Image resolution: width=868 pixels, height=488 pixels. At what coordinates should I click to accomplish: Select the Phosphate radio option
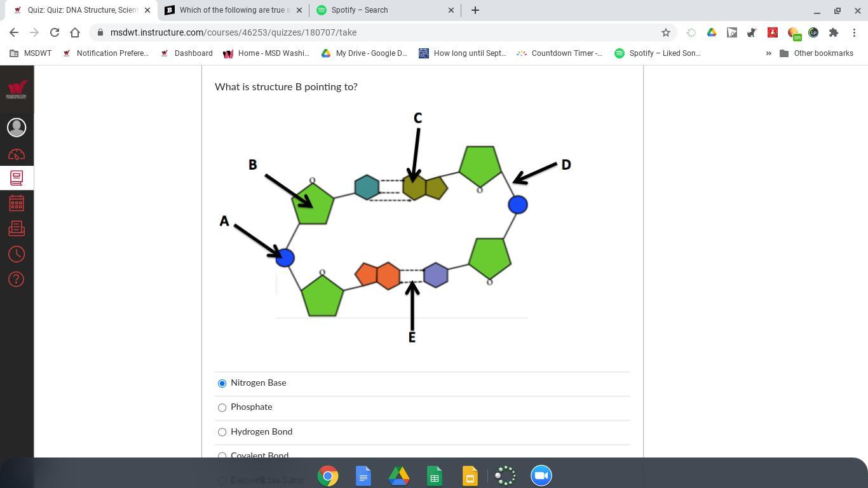coord(222,407)
